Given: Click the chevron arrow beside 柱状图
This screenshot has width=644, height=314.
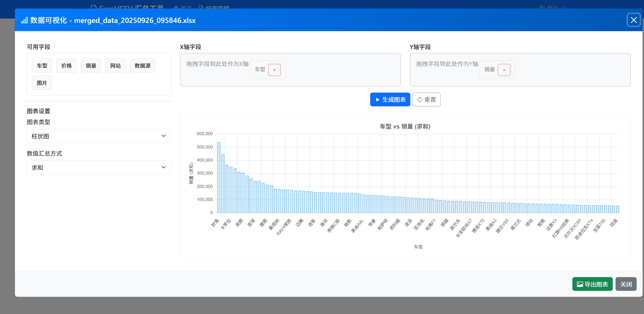Looking at the screenshot, I should tap(163, 136).
